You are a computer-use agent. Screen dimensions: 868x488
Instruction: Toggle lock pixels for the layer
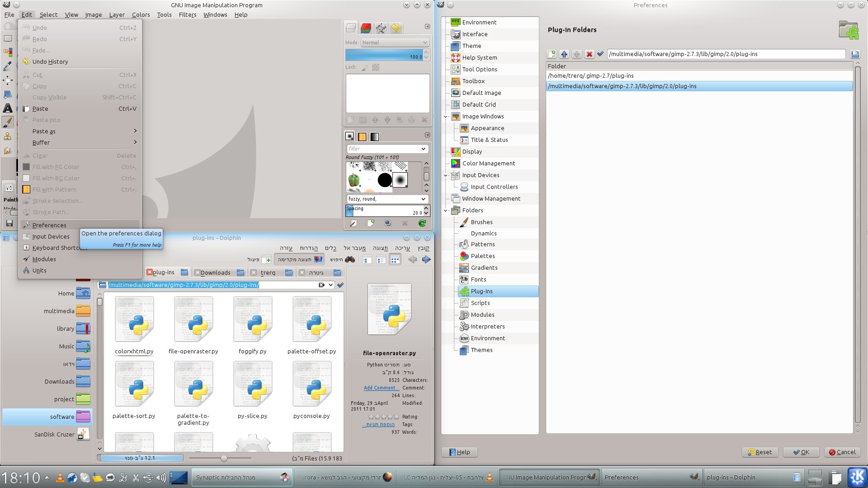tap(364, 67)
